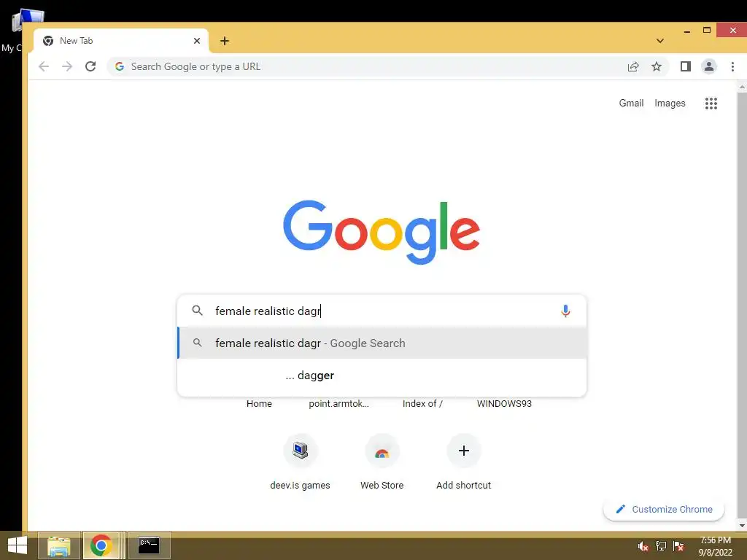The width and height of the screenshot is (747, 560).
Task: Click the Chrome favicon on New Tab
Action: click(48, 41)
